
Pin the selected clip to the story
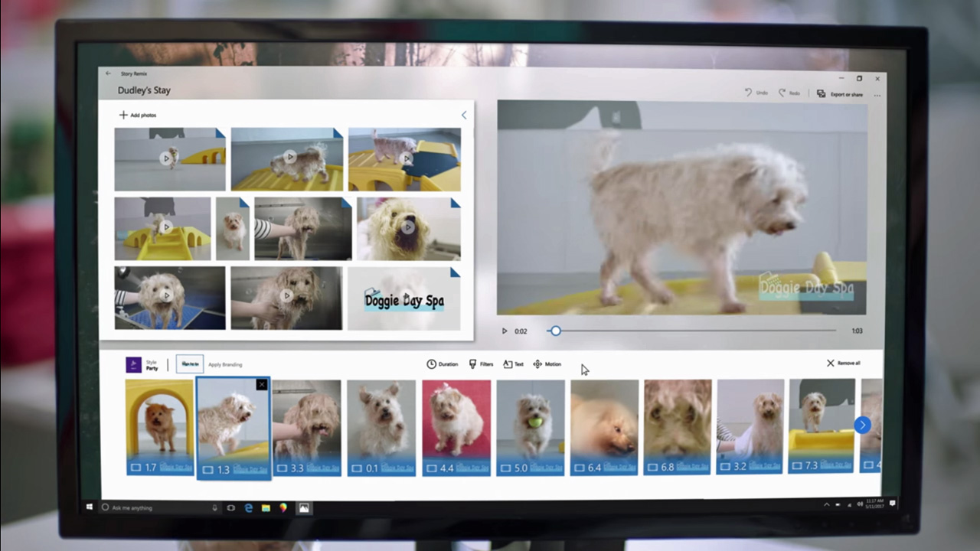coord(189,364)
